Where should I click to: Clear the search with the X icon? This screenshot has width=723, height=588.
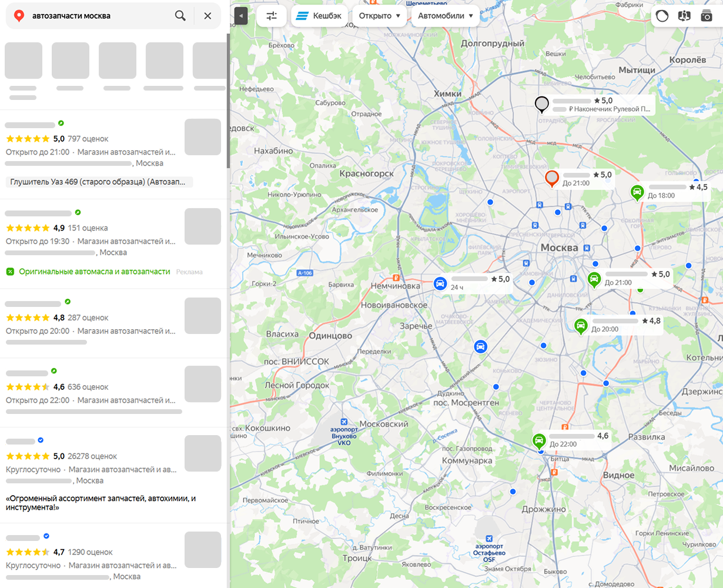tap(207, 16)
